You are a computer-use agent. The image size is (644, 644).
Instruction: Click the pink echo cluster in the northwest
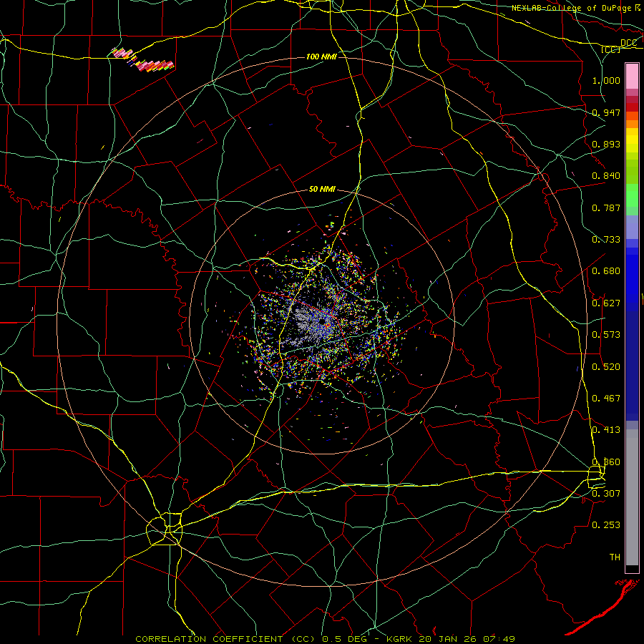[x=142, y=60]
